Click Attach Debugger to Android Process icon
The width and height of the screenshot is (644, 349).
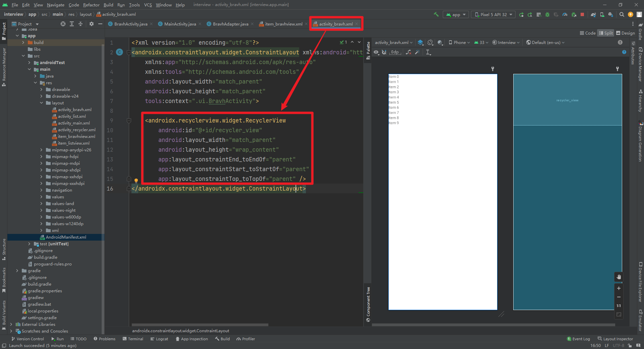pos(574,14)
